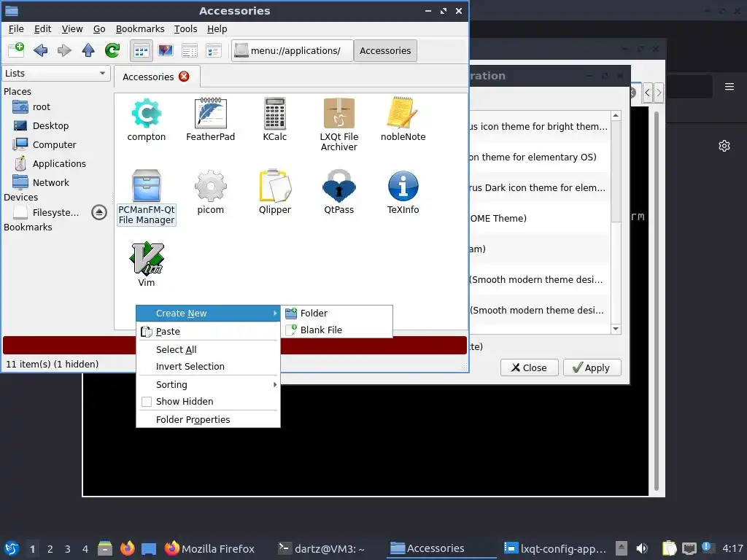This screenshot has height=560, width=747.
Task: Switch to icon view mode
Action: click(141, 50)
